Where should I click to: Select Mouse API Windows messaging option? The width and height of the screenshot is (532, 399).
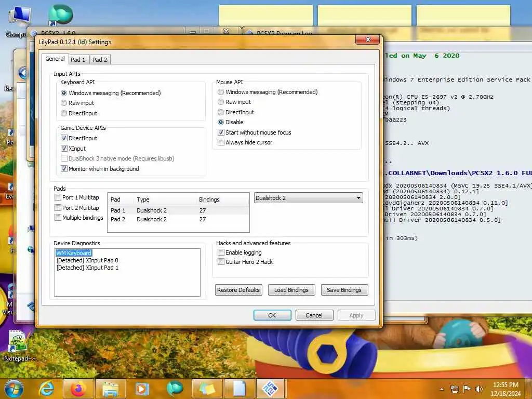(x=268, y=92)
